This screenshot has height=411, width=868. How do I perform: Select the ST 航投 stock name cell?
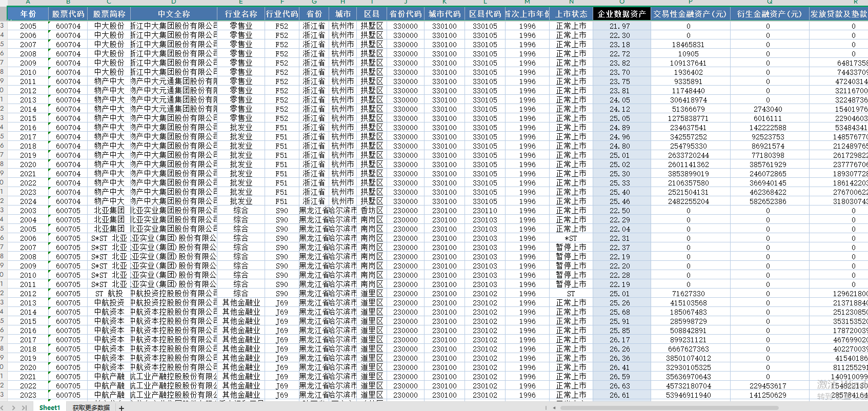[x=109, y=294]
